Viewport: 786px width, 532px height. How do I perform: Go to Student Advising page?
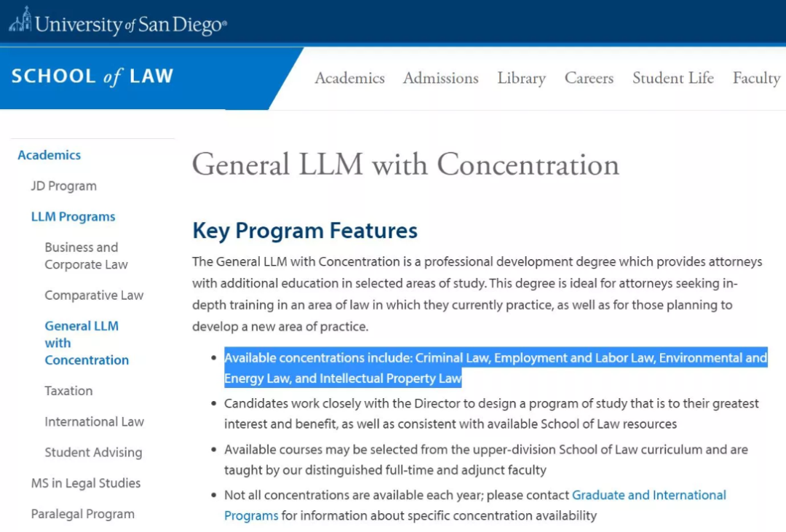tap(93, 452)
